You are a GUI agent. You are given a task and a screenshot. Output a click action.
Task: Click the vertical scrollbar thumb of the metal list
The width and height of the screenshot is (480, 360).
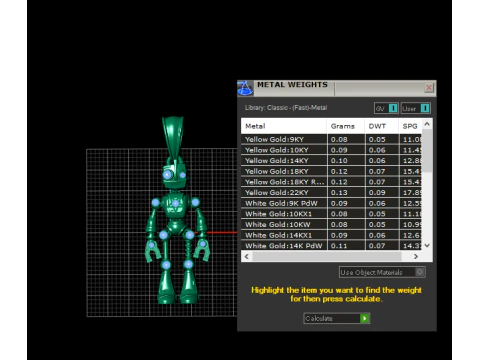tap(427, 151)
